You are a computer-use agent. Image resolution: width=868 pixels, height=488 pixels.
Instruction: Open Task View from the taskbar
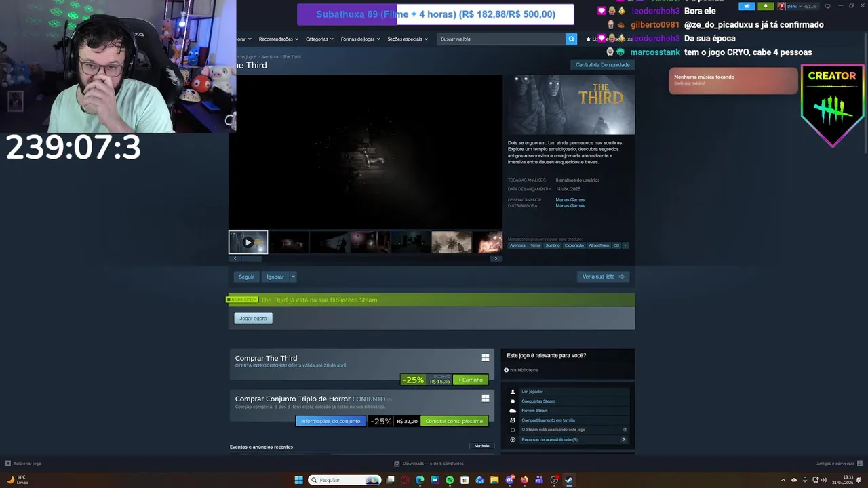[390, 480]
